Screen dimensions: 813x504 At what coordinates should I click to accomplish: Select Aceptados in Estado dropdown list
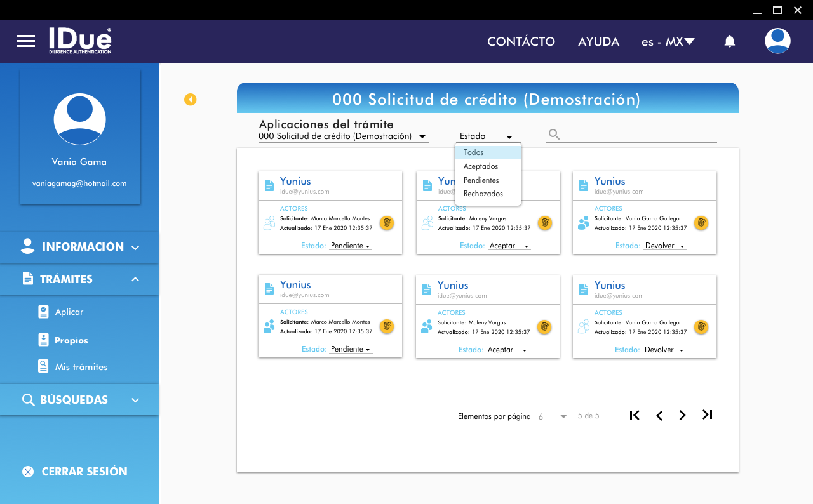point(481,166)
